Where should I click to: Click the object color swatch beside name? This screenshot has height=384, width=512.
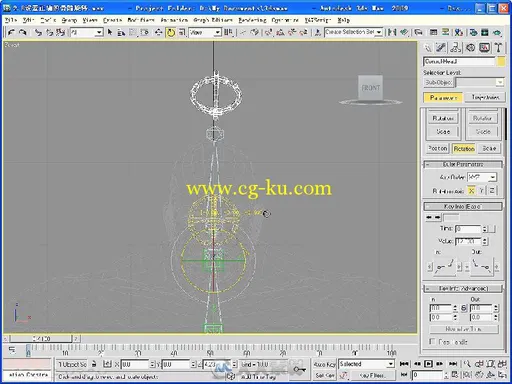coord(501,61)
